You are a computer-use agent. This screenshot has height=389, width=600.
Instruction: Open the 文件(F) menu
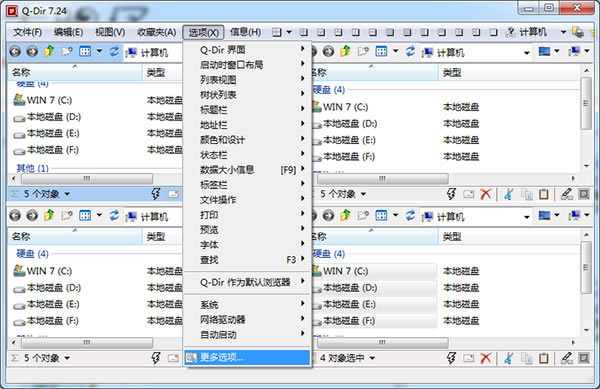[x=28, y=33]
